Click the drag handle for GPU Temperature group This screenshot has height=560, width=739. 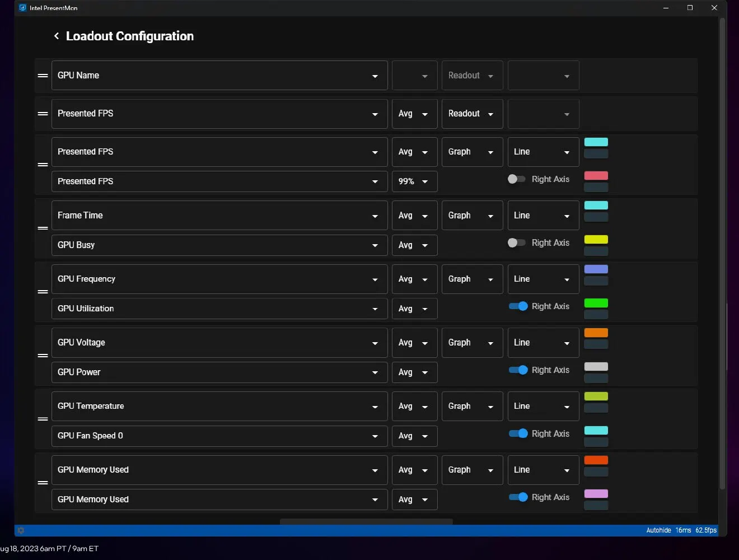tap(43, 419)
